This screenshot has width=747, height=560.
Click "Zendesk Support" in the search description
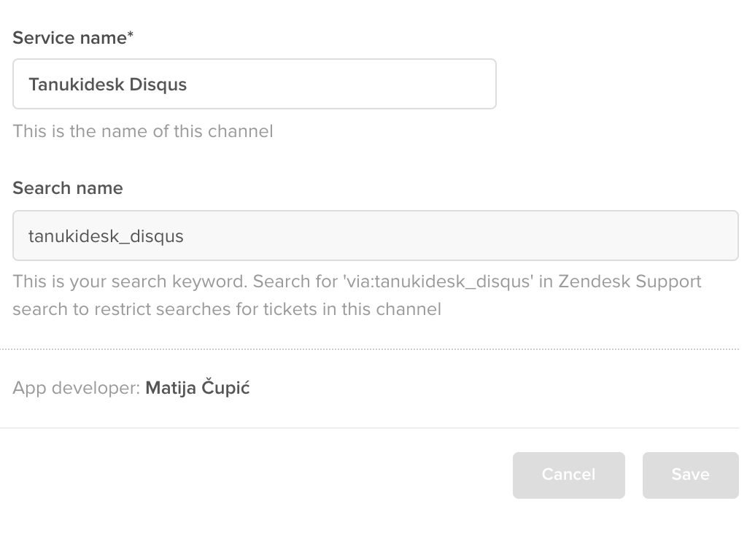pyautogui.click(x=630, y=281)
